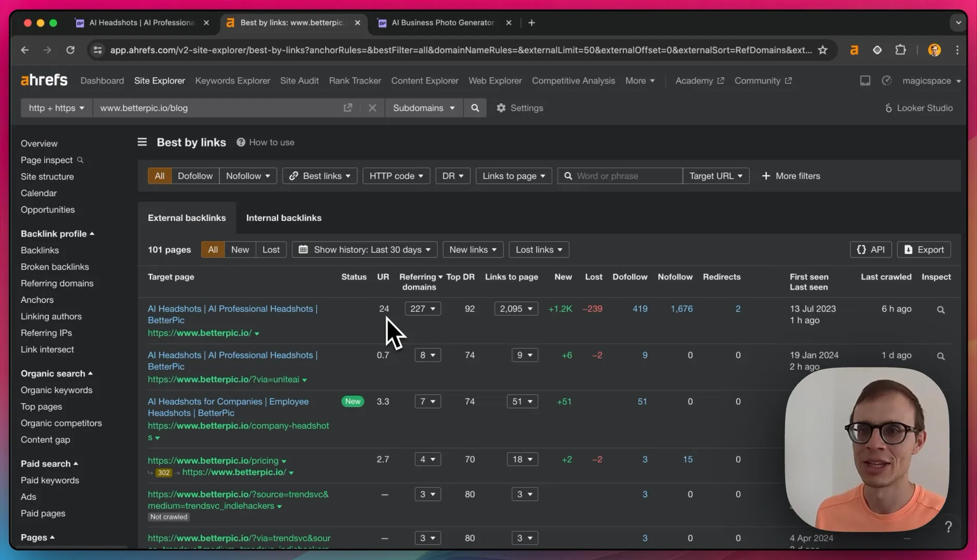The width and height of the screenshot is (977, 560).
Task: Click the monitor icon next to magicspace
Action: (865, 80)
